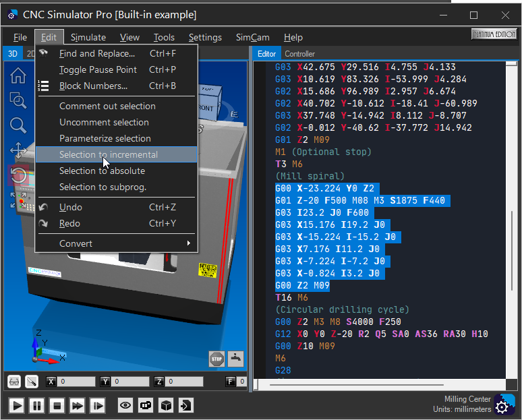
Task: Click code line T16 M6
Action: point(291,297)
